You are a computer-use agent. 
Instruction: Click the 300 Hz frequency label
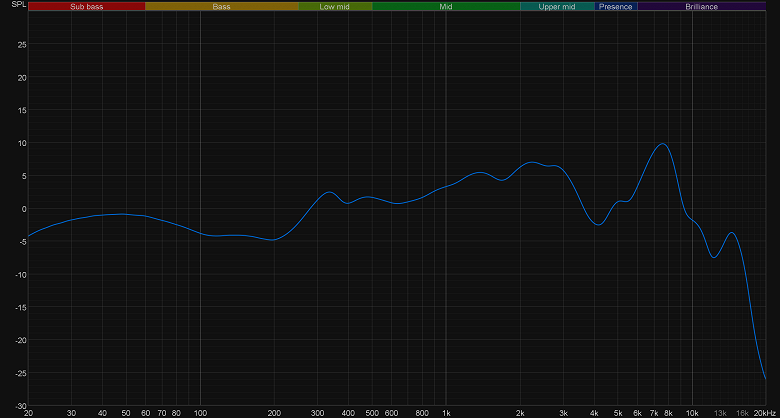tap(317, 413)
